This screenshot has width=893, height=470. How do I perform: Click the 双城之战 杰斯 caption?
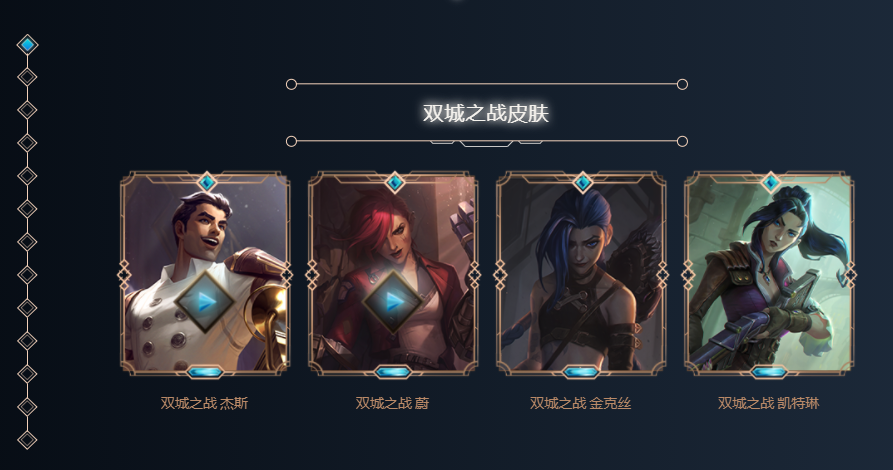click(204, 403)
